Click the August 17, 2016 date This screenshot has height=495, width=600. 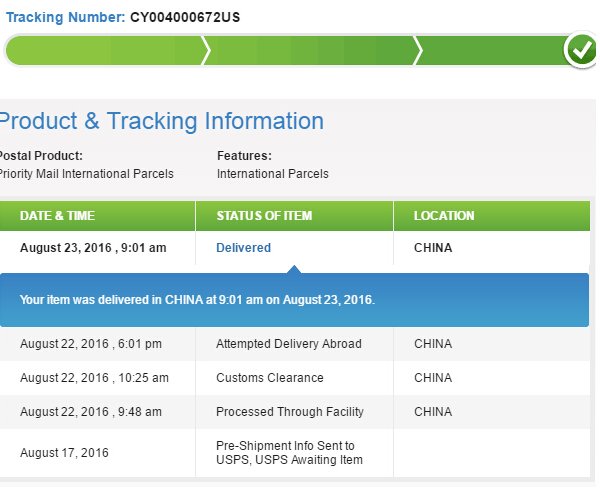click(x=64, y=452)
